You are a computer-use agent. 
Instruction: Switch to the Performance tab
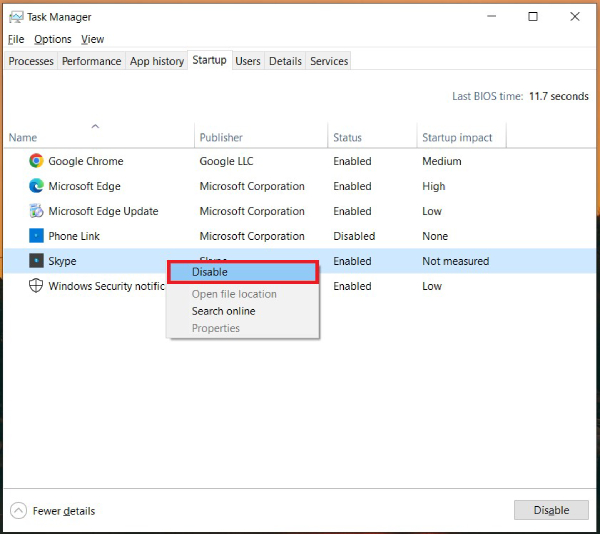point(91,61)
